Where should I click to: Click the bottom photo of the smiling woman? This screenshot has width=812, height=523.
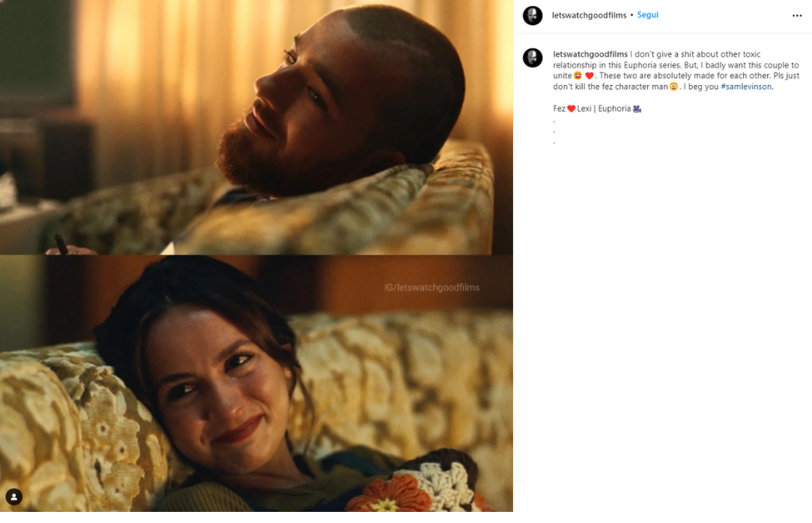click(256, 383)
